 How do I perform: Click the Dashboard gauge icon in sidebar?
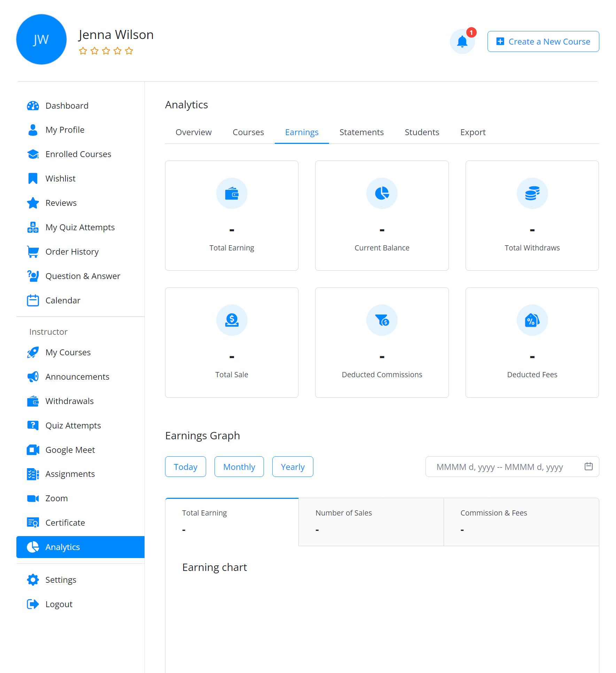coord(33,106)
